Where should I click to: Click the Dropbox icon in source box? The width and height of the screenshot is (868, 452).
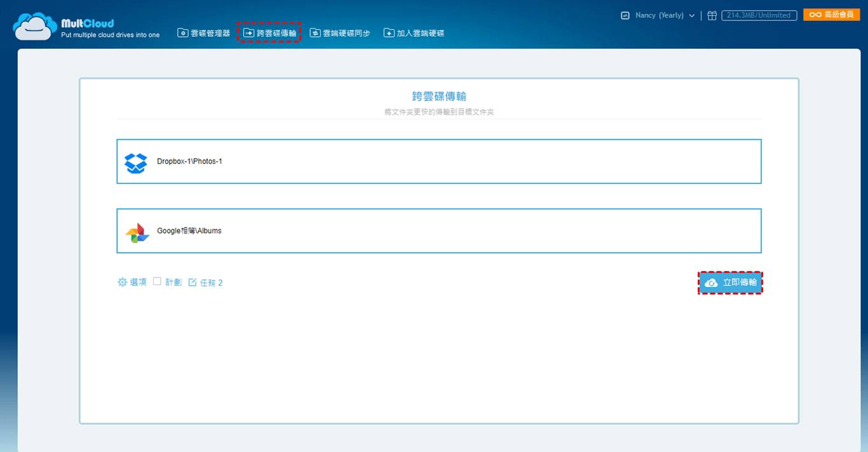[136, 163]
